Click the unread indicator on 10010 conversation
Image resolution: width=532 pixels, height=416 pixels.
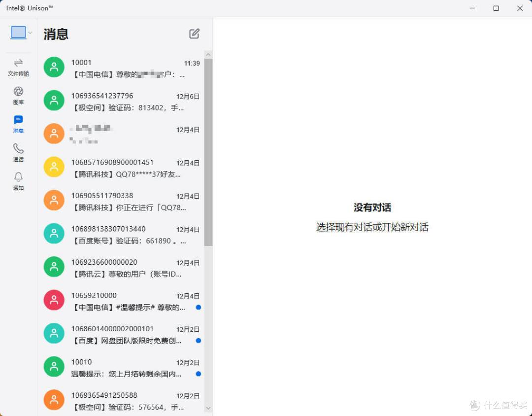coord(198,374)
